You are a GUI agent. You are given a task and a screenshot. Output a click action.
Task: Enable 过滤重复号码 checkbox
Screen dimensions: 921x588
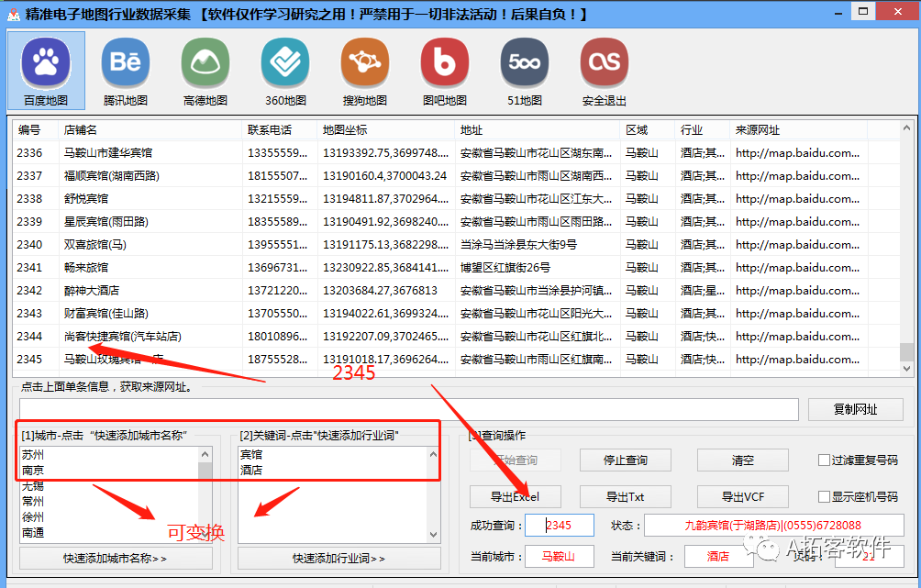[824, 460]
